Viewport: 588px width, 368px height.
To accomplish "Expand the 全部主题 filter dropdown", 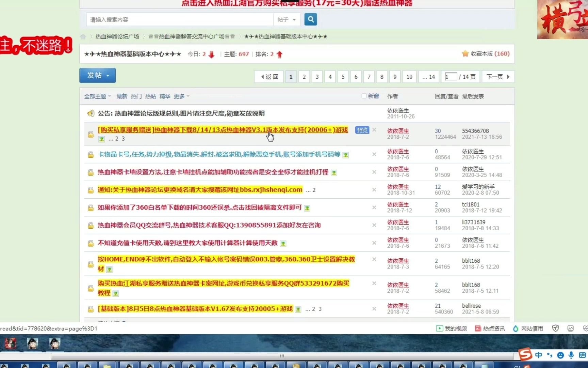I will (98, 96).
